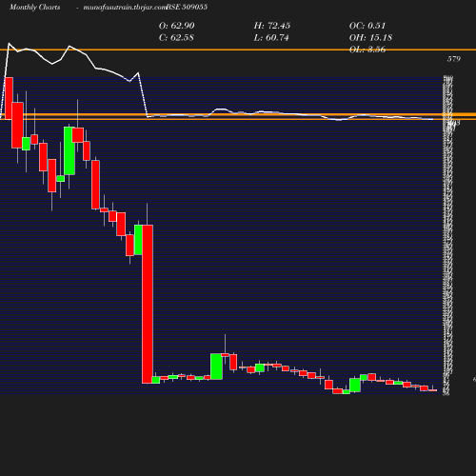
Task: Click the tall red crash candlestick
Action: point(148,304)
